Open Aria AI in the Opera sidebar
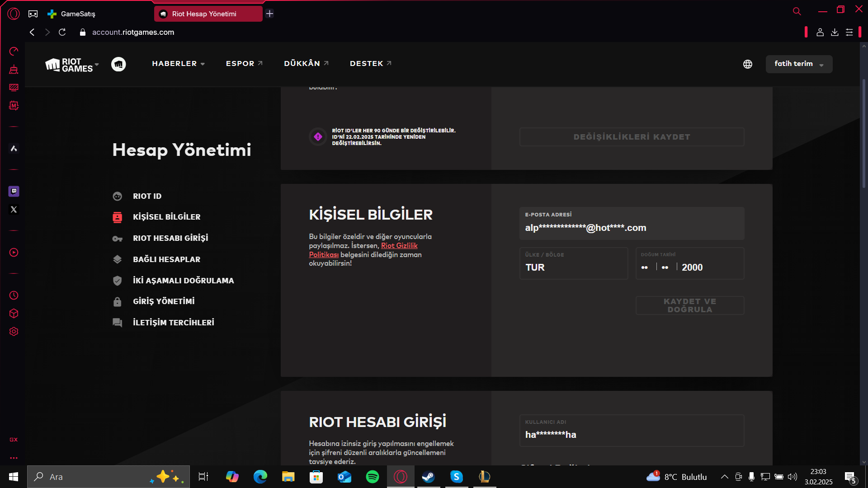Image resolution: width=868 pixels, height=488 pixels. [14, 148]
